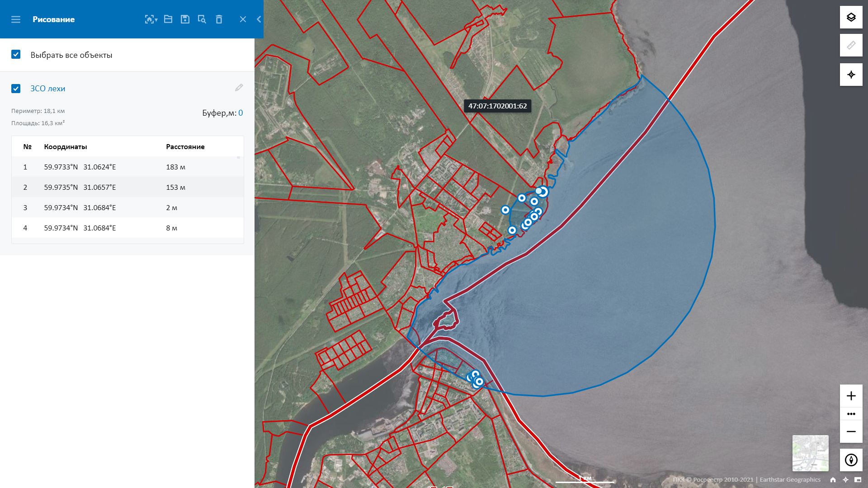The height and width of the screenshot is (488, 868).
Task: Click the open folder icon
Action: pyautogui.click(x=168, y=19)
